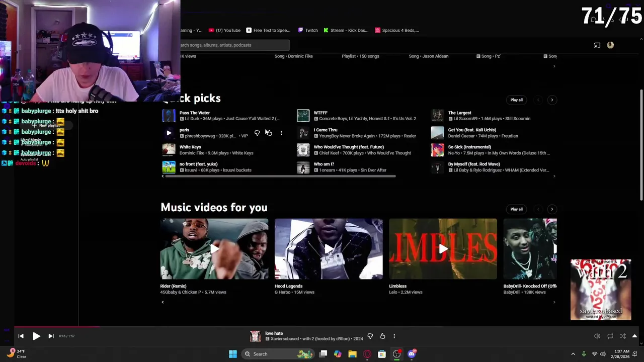This screenshot has height=362, width=644.
Task: Click The Largest song cover art
Action: click(437, 116)
